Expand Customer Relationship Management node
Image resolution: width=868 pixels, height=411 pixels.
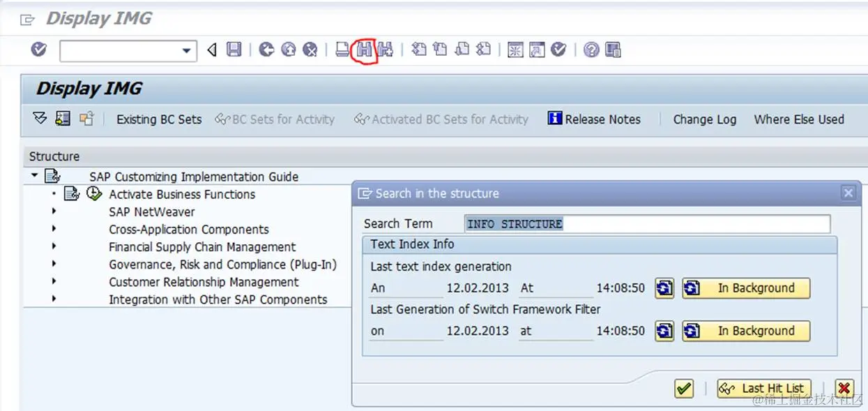(54, 281)
